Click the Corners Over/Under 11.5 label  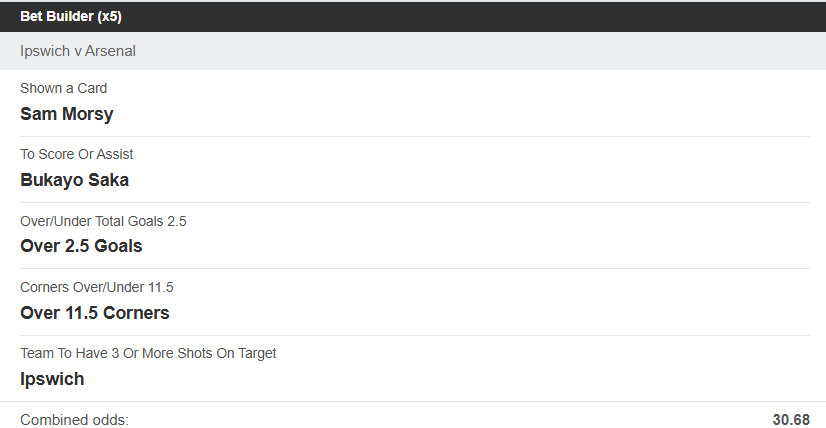point(97,287)
